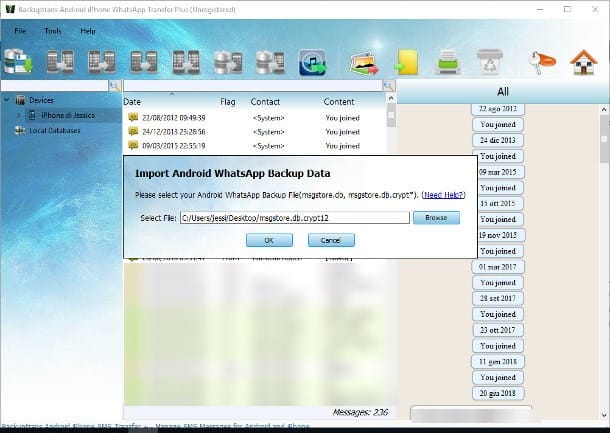
Task: Click the recycle bin delete icon
Action: pyautogui.click(x=490, y=62)
